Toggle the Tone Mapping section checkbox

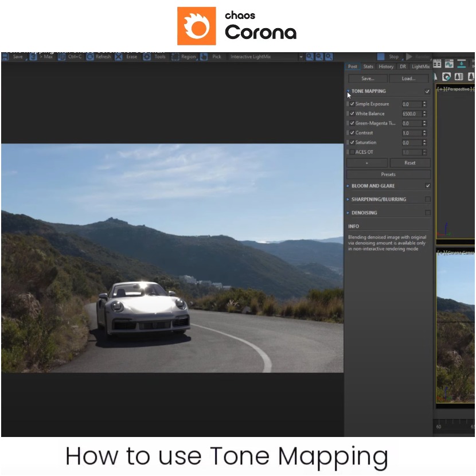pyautogui.click(x=427, y=91)
